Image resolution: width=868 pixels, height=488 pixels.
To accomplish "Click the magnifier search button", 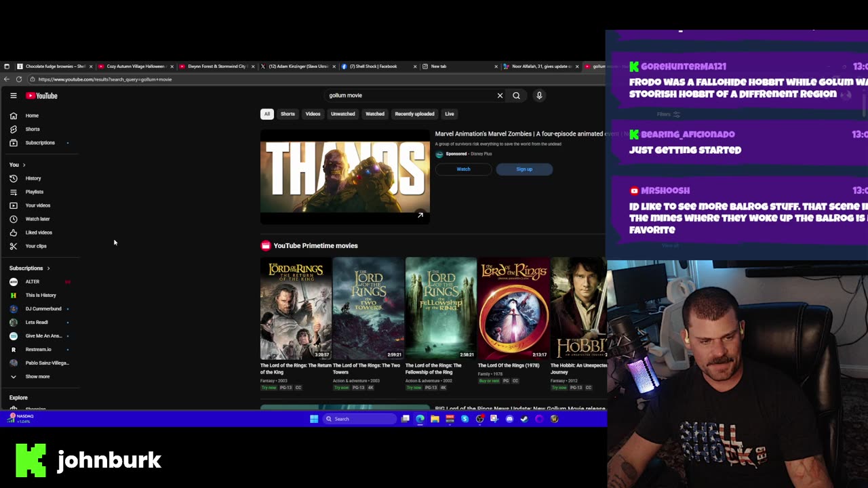I will pos(516,96).
